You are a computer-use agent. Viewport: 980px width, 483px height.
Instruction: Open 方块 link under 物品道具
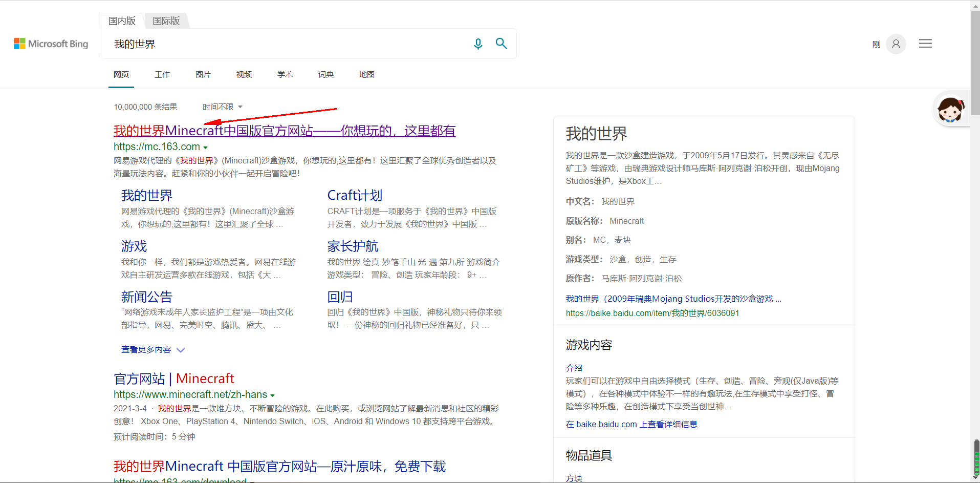(574, 478)
